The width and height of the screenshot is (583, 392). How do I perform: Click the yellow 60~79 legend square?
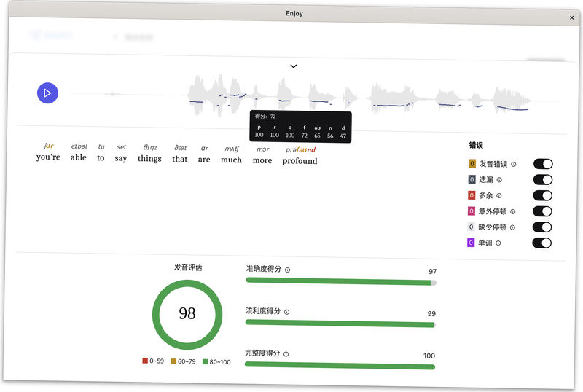[x=173, y=361]
